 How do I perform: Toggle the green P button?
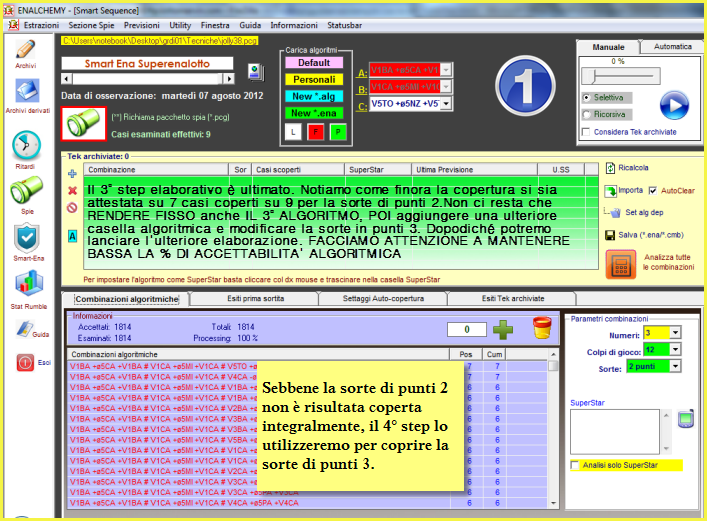click(338, 132)
